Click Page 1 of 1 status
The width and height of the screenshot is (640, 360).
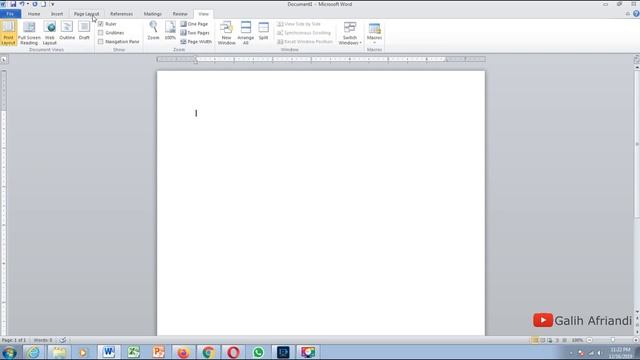click(x=14, y=340)
